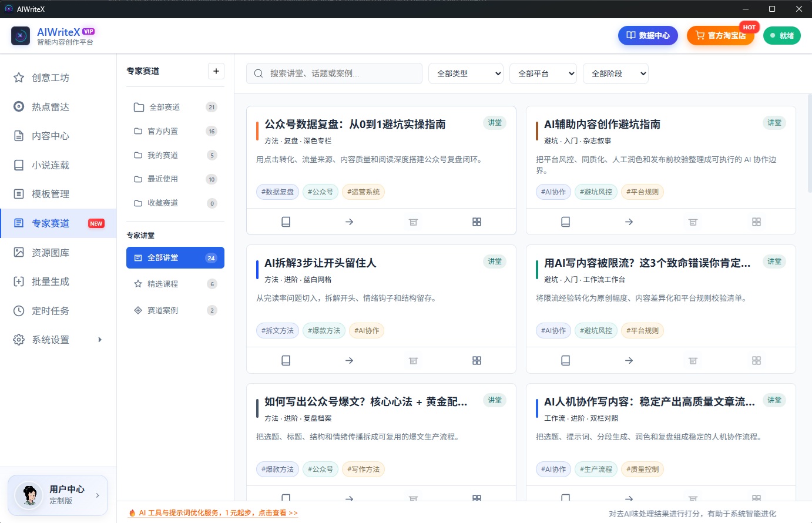Switch to 精选课程 tab
The image size is (812, 523).
(175, 284)
